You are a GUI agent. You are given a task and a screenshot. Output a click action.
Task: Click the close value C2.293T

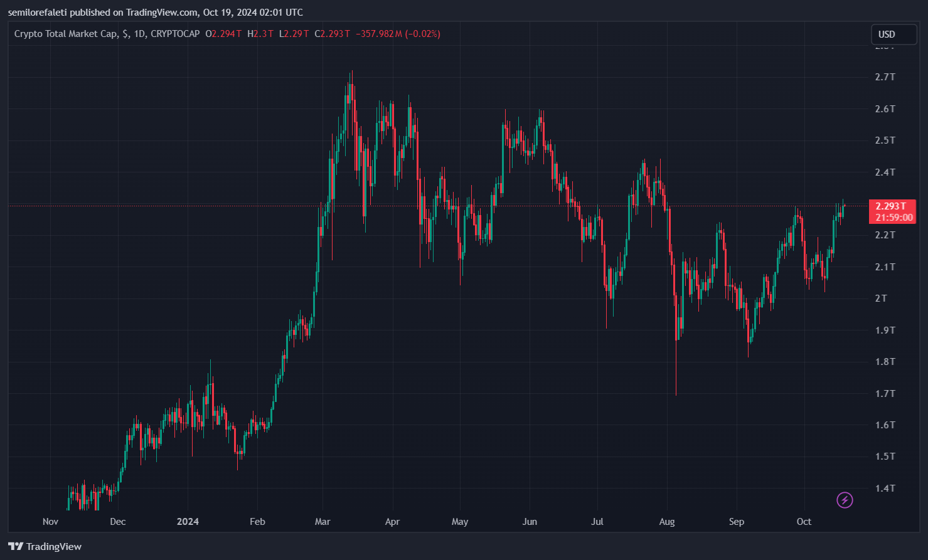pyautogui.click(x=333, y=34)
